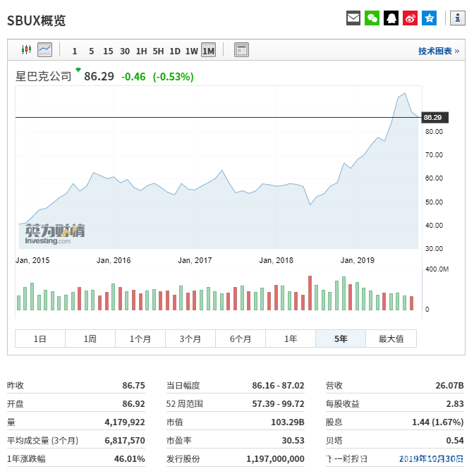Click 52 周范围 value 57.39 - 99.72

click(x=278, y=404)
